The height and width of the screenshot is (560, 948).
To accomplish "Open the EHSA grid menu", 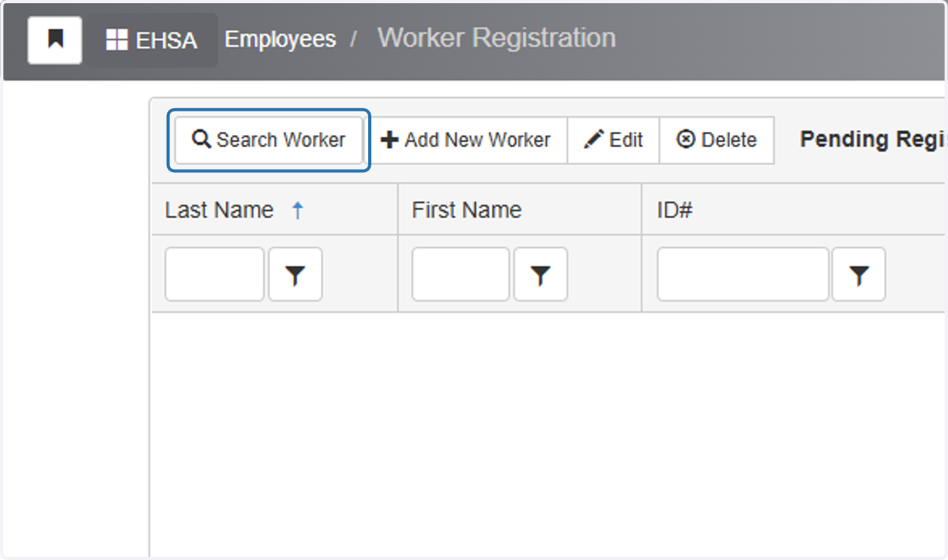I will [x=152, y=40].
